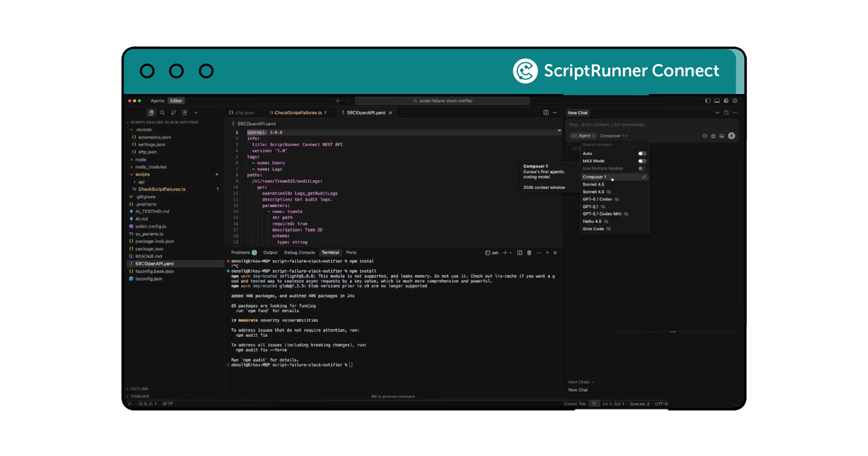Image resolution: width=868 pixels, height=456 pixels.
Task: Open the new terminal plus dropdown arrow
Action: (511, 253)
